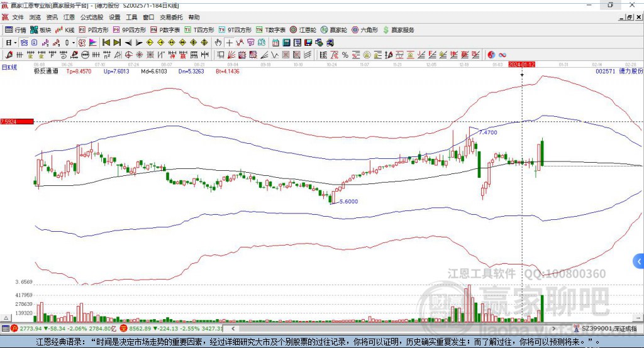
Task: Click the 5.6000 low price annotation
Action: point(348,202)
